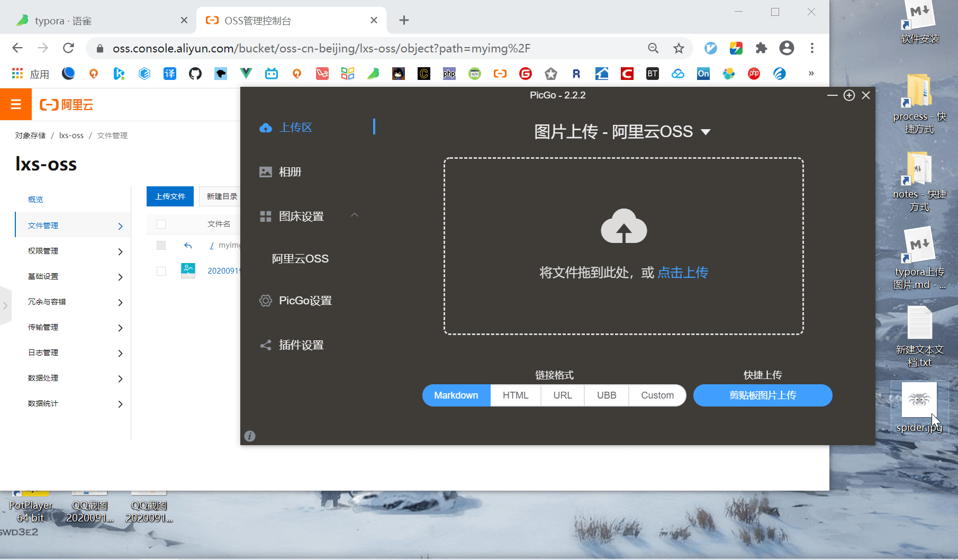
Task: Reload the OSS console page
Action: coord(68,48)
